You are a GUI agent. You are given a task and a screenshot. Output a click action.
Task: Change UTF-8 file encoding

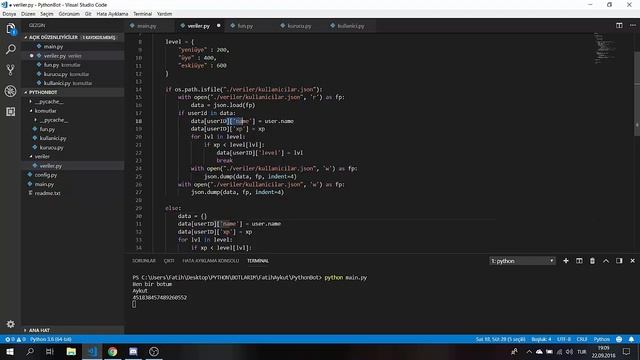pyautogui.click(x=564, y=339)
